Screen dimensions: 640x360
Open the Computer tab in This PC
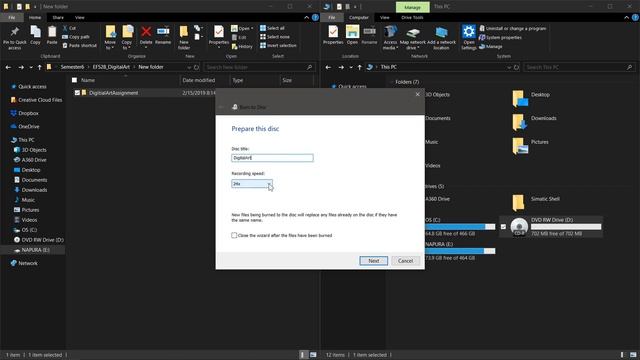[359, 18]
